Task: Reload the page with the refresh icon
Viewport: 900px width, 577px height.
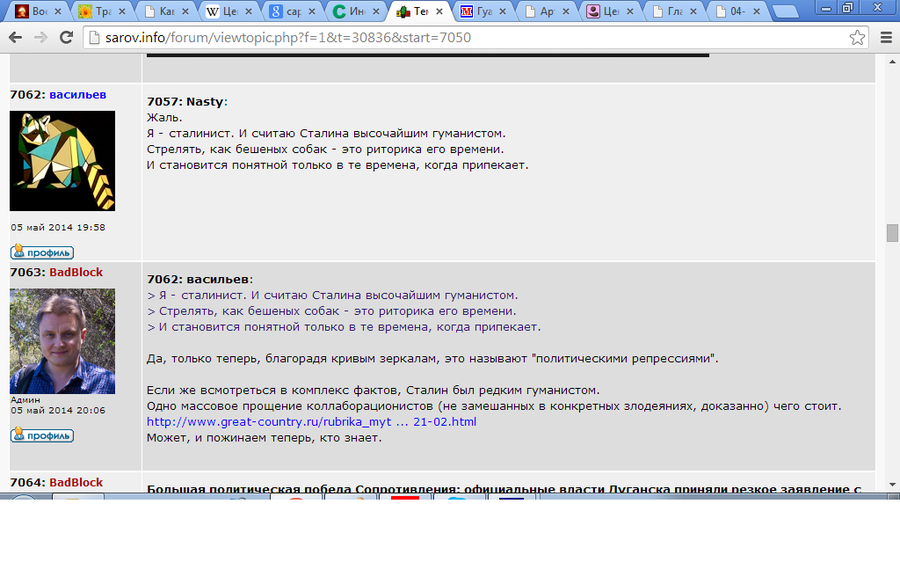Action: click(66, 38)
